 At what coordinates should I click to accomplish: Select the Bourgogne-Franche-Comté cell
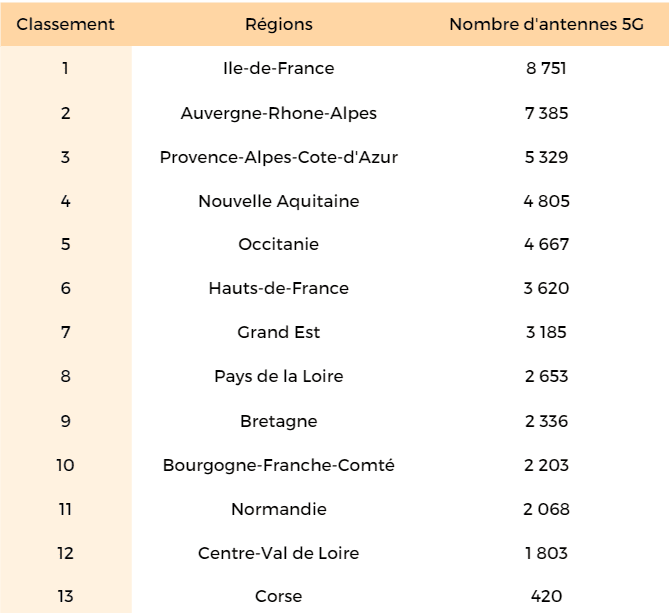(x=279, y=465)
